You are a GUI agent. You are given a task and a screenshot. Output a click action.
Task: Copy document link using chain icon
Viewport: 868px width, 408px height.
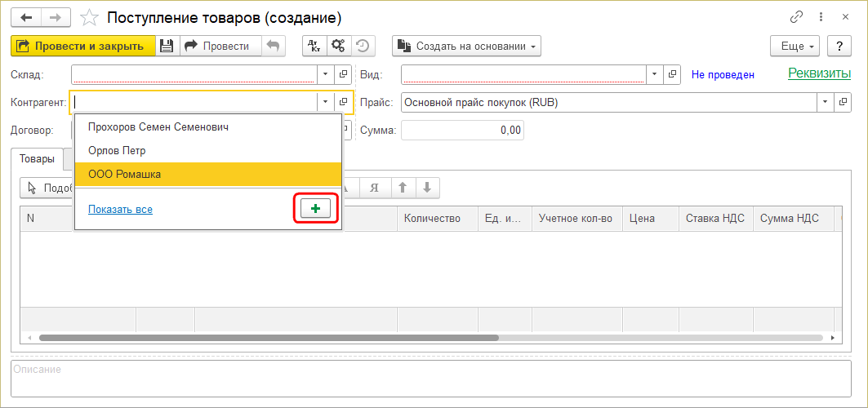tap(796, 17)
